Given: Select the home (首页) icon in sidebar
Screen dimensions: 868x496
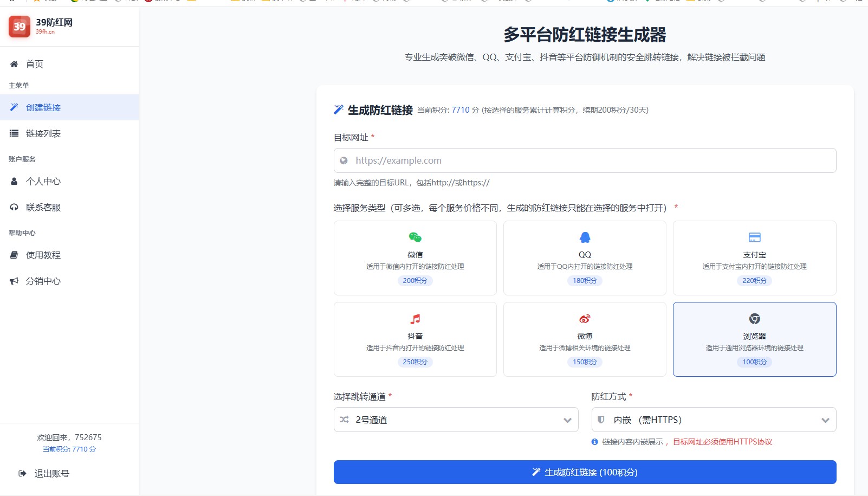Looking at the screenshot, I should point(14,64).
